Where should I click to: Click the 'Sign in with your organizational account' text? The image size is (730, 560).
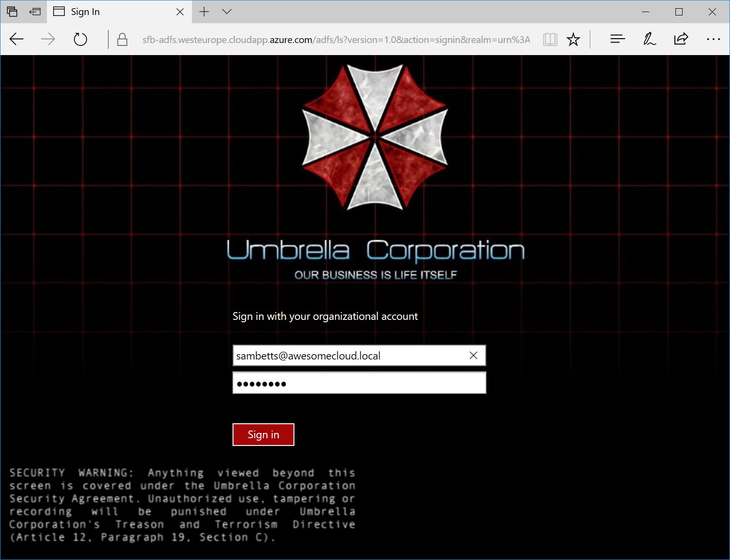pyautogui.click(x=325, y=316)
